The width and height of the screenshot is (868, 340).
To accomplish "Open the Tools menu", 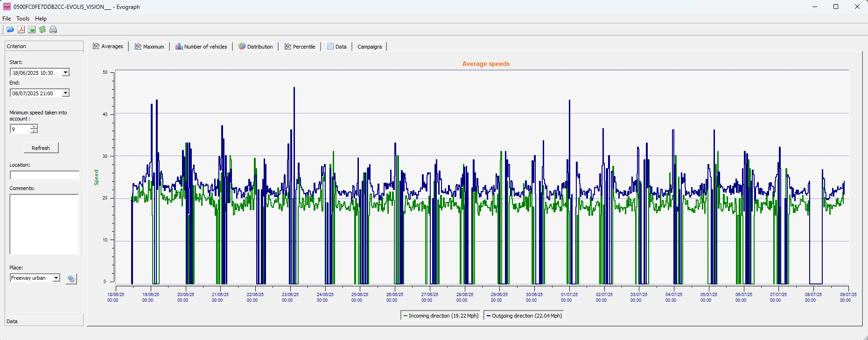I will pyautogui.click(x=23, y=19).
